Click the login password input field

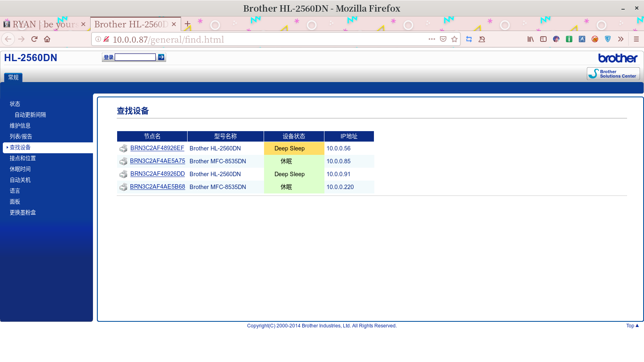click(x=135, y=57)
